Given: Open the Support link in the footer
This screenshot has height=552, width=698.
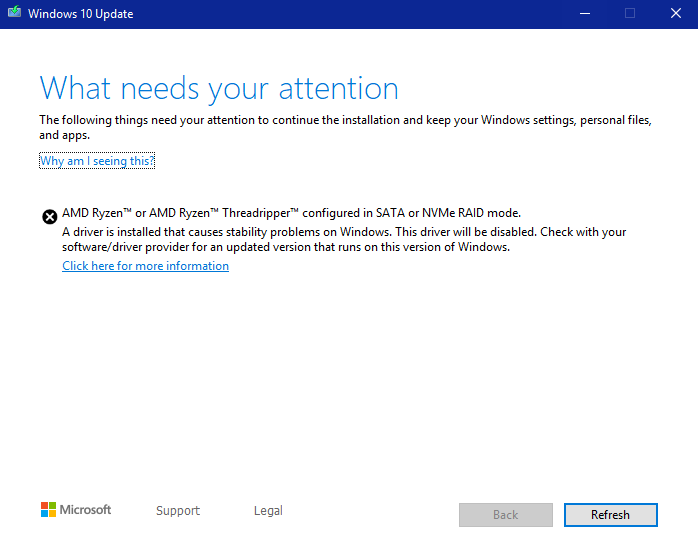Looking at the screenshot, I should [x=178, y=511].
